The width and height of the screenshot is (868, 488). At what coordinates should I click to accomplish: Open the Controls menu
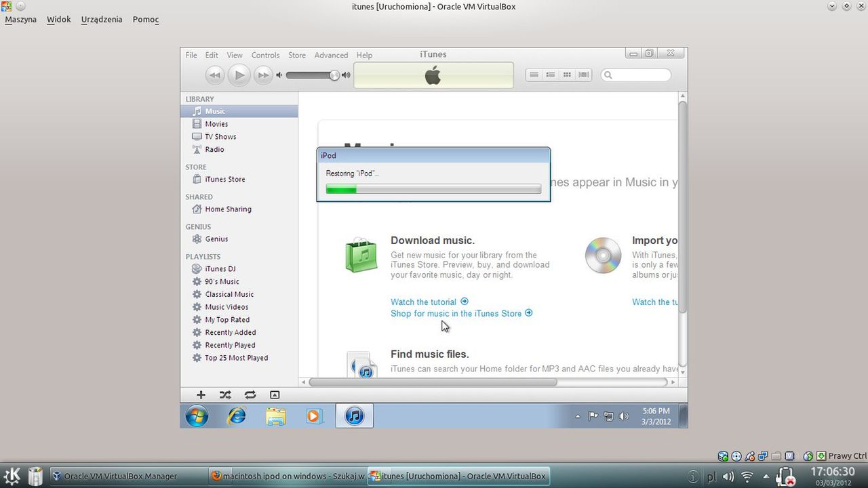(265, 55)
